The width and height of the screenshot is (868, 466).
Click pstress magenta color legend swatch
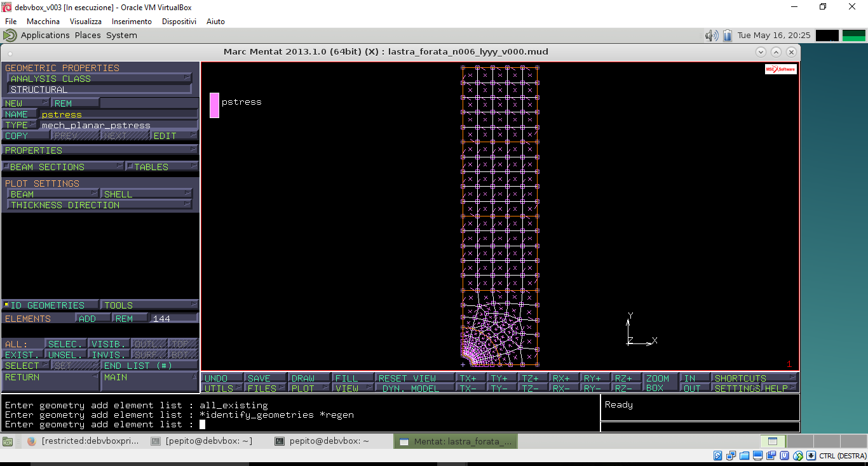pos(214,105)
